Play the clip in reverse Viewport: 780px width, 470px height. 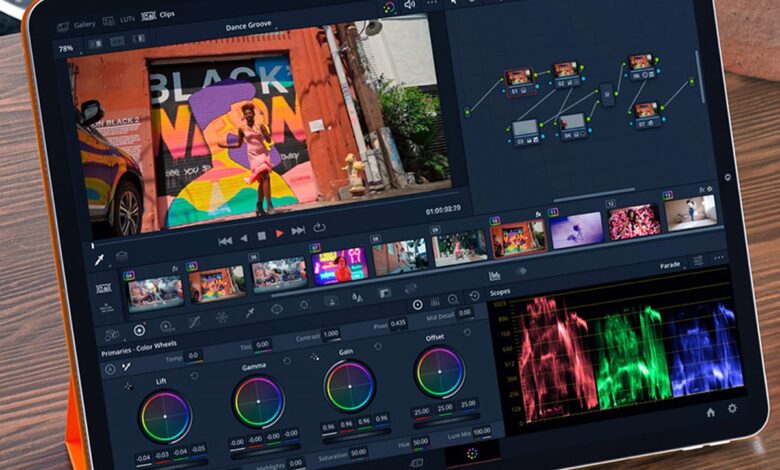click(x=244, y=239)
